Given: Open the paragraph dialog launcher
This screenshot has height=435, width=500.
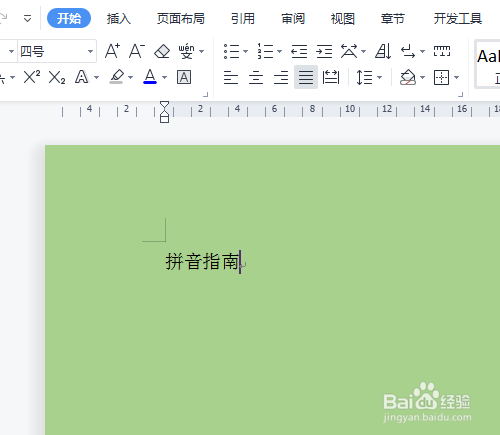Looking at the screenshot, I should 461,95.
